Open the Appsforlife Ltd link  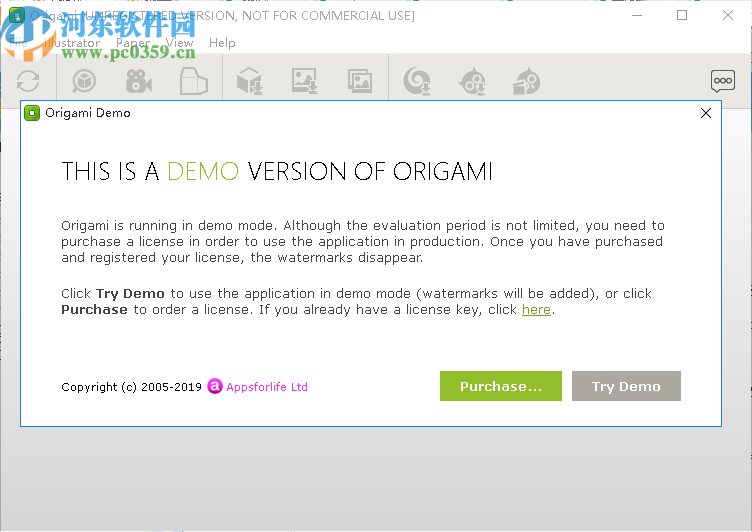267,387
